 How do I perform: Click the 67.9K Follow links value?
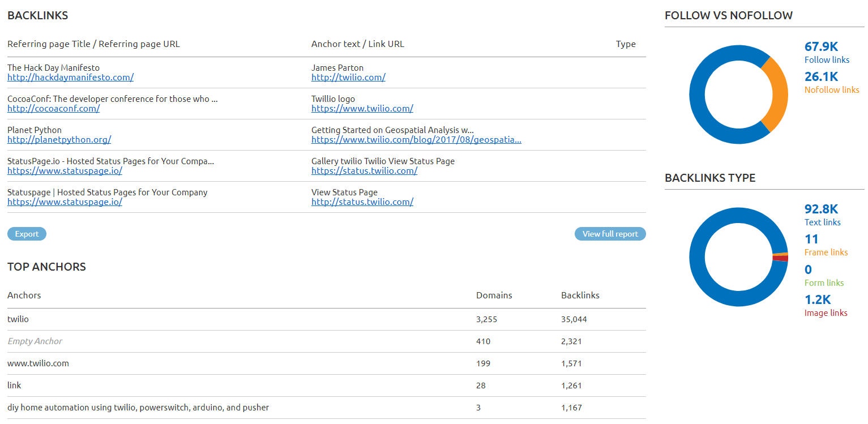coord(821,47)
